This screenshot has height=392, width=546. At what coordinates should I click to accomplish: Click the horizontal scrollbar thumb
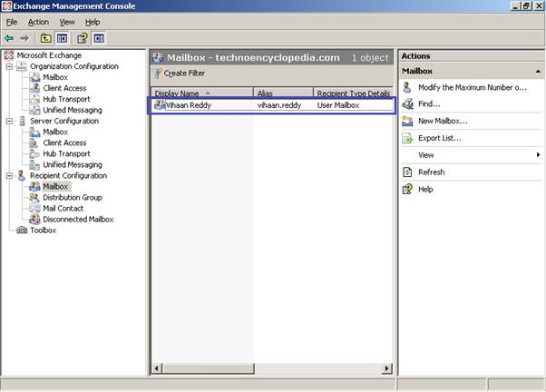coord(209,368)
